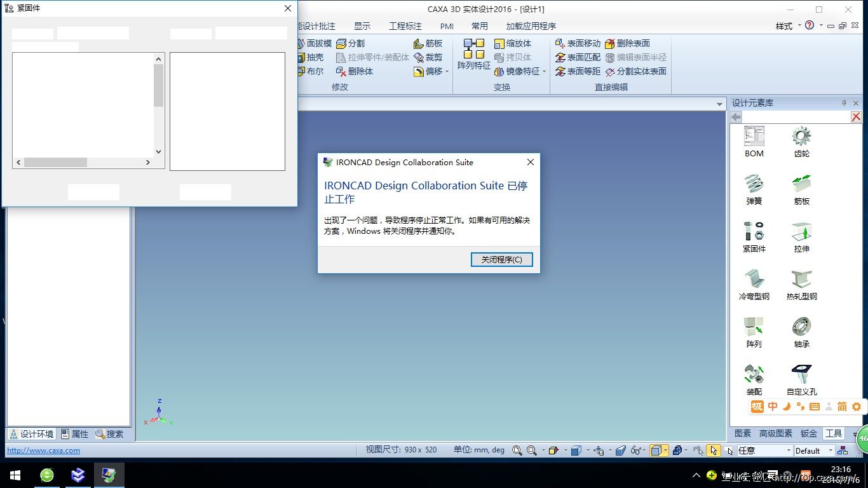The width and height of the screenshot is (868, 488).
Task: Click the library back arrow button
Action: coord(736,117)
